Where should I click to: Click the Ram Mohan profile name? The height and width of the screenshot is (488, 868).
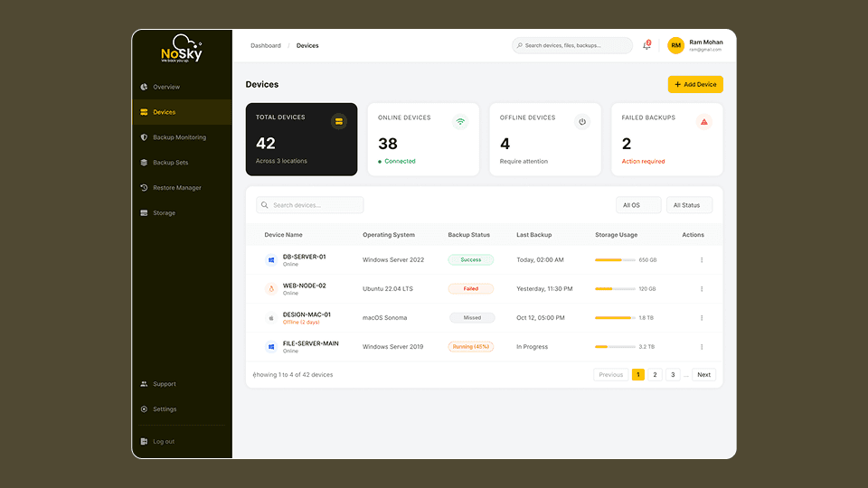click(x=706, y=42)
